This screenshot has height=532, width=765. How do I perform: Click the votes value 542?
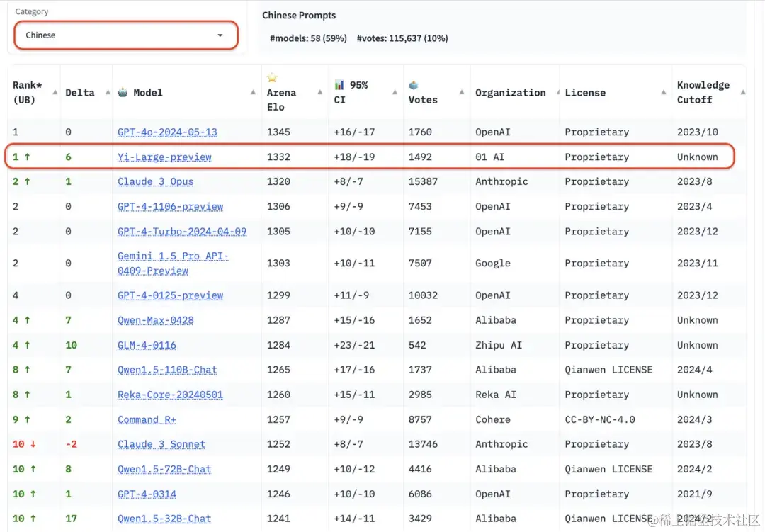[417, 345]
